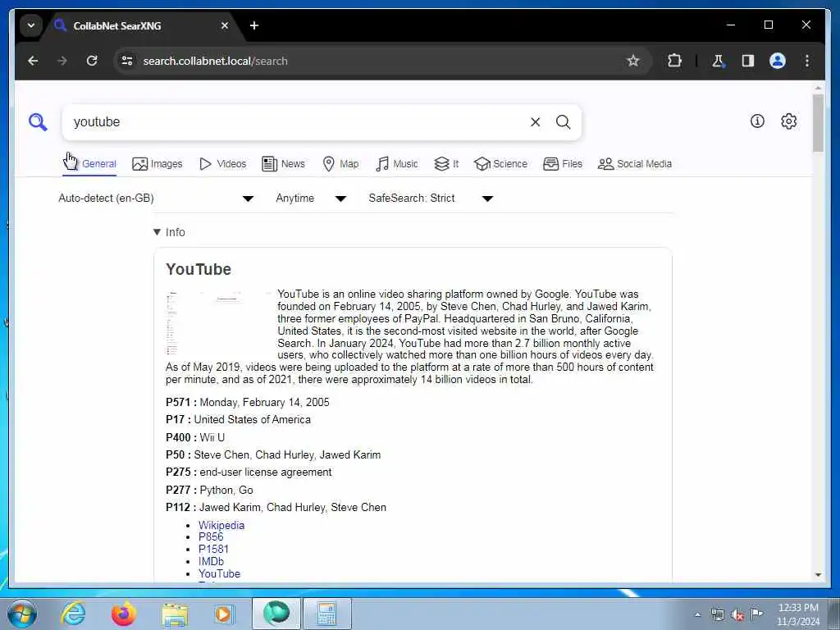Collapse the Info section
The image size is (840, 630).
(169, 232)
